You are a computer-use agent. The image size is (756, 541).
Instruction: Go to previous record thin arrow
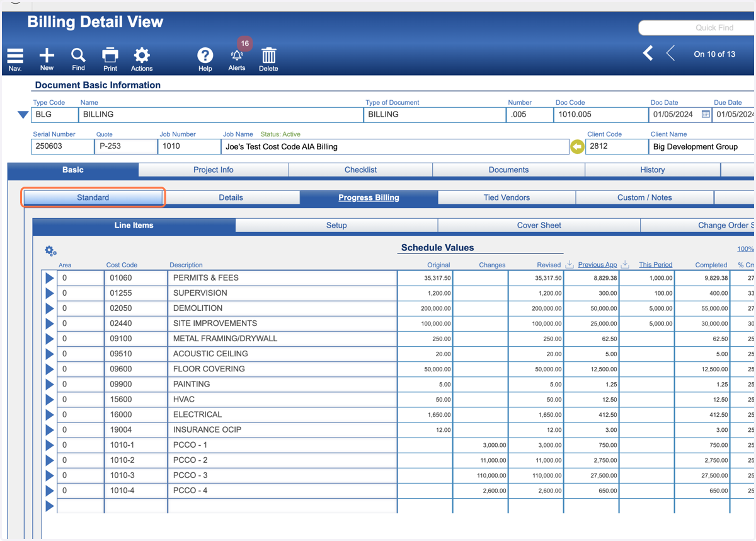click(670, 54)
